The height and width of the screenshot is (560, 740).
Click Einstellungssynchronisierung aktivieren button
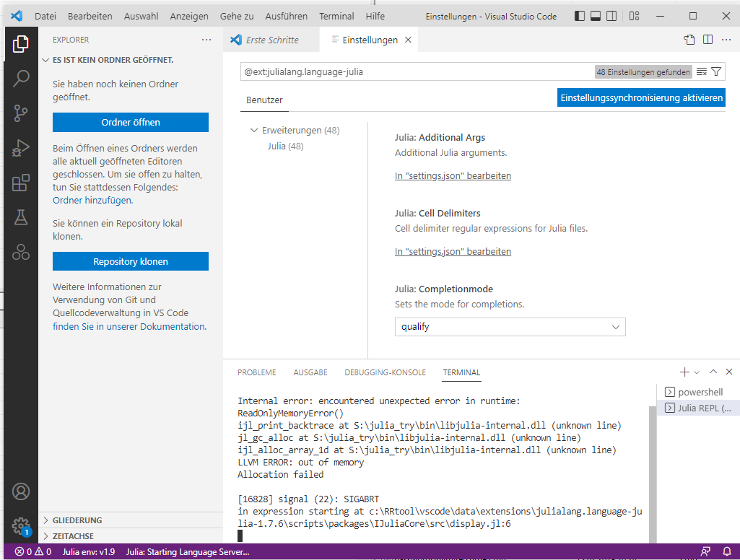click(x=641, y=97)
